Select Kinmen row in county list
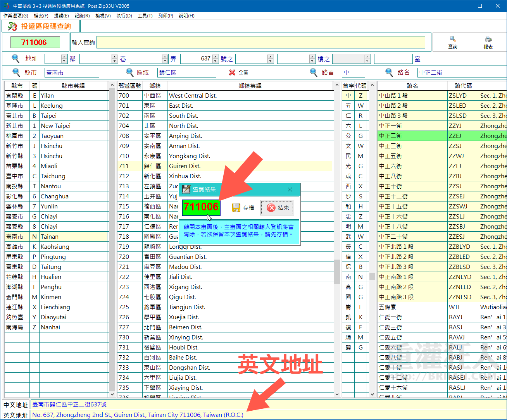The image size is (507, 420). pyautogui.click(x=56, y=297)
